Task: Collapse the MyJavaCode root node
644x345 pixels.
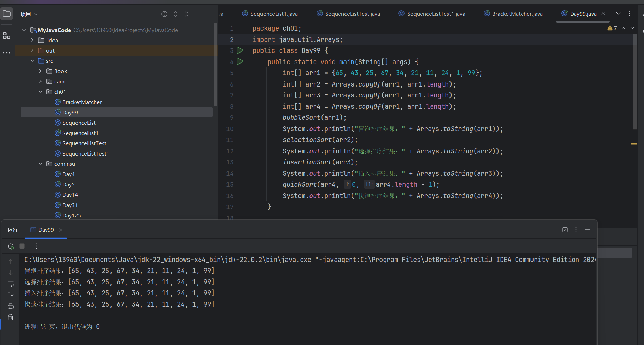Action: click(x=24, y=30)
